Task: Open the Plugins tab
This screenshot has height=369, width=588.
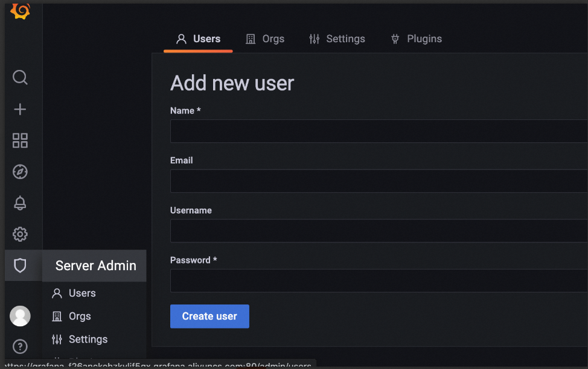Action: tap(417, 39)
